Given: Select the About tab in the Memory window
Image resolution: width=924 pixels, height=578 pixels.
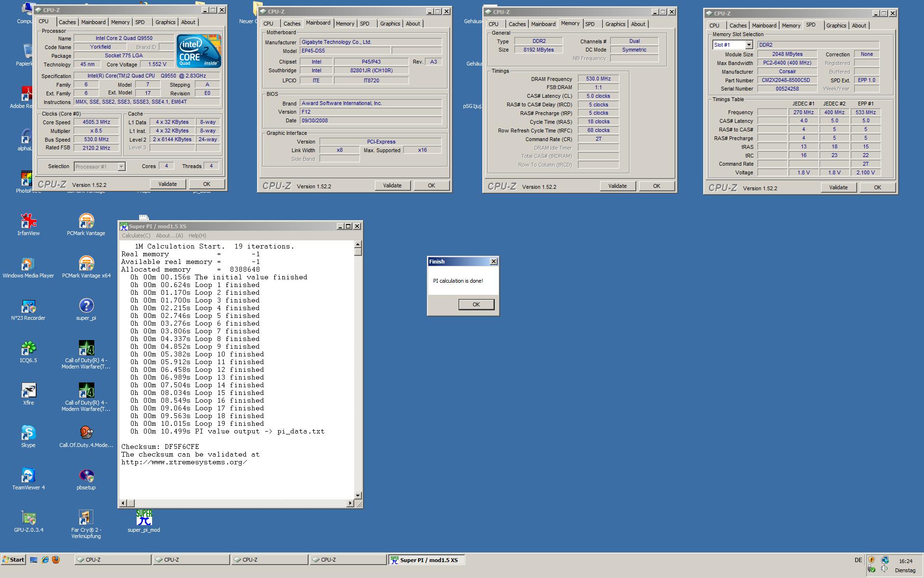Looking at the screenshot, I should pyautogui.click(x=638, y=24).
